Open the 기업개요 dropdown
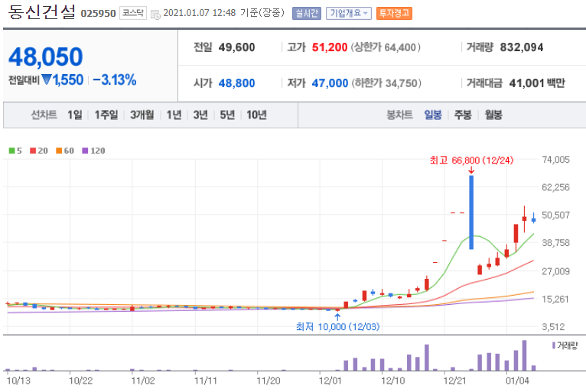The width and height of the screenshot is (586, 392). click(x=349, y=14)
